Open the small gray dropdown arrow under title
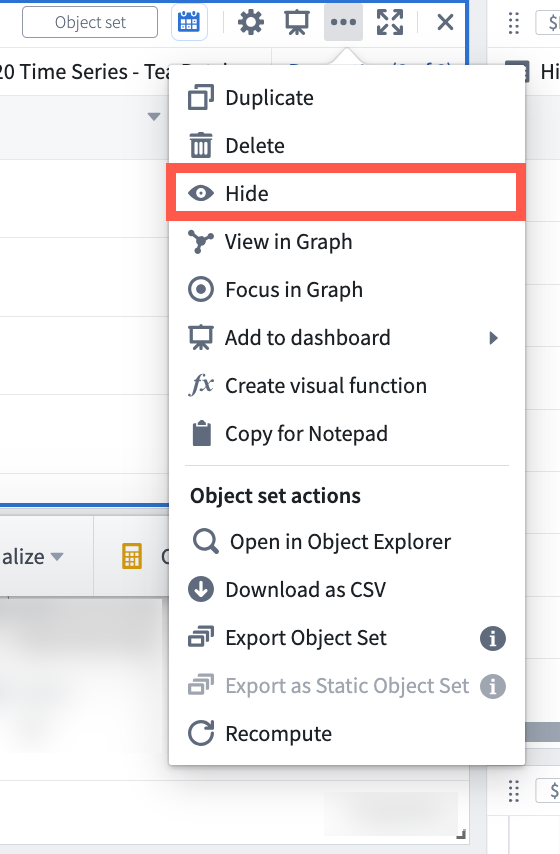560x854 pixels. pyautogui.click(x=154, y=117)
